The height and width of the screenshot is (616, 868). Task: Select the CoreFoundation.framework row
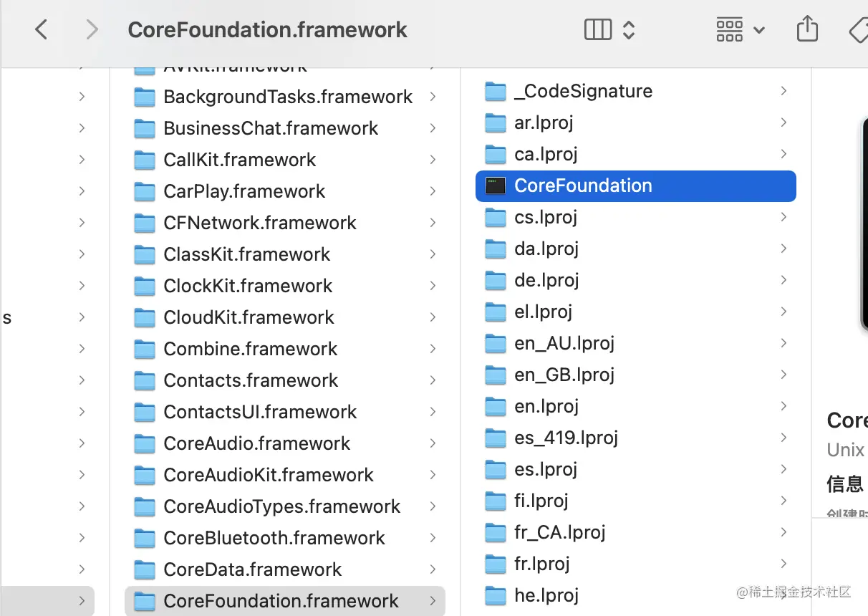(281, 601)
